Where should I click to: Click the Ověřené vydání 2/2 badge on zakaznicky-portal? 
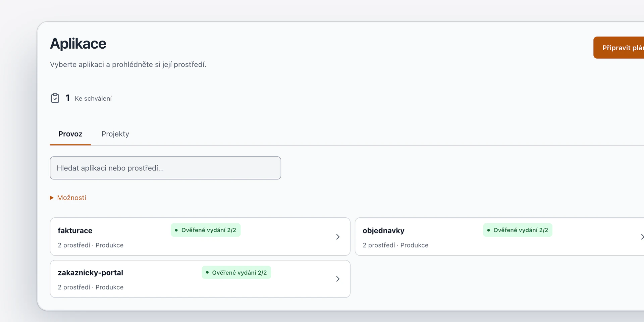tap(236, 272)
